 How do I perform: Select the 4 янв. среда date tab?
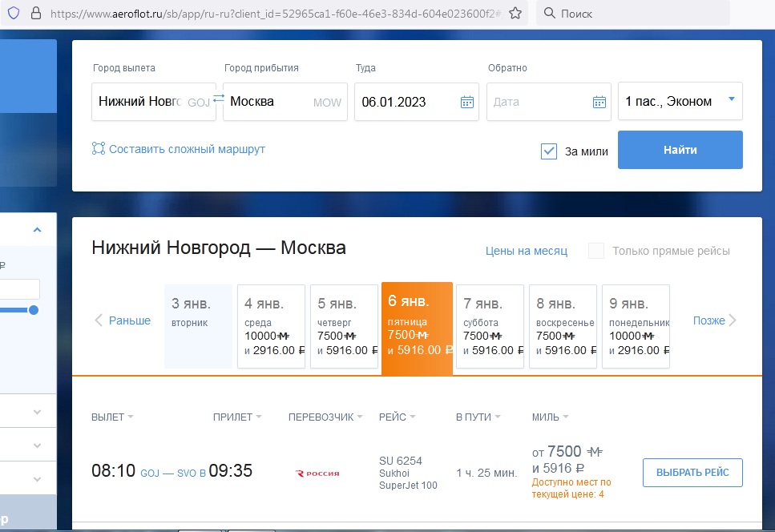tap(271, 326)
